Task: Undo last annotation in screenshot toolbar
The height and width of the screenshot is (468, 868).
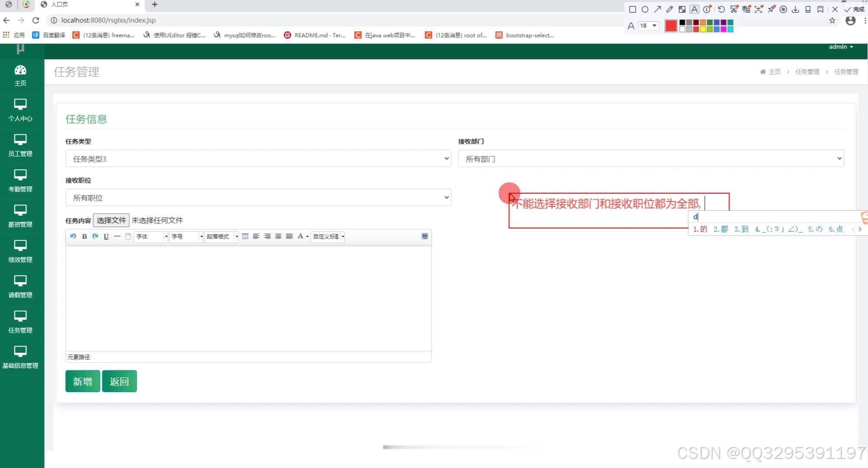Action: tap(721, 10)
